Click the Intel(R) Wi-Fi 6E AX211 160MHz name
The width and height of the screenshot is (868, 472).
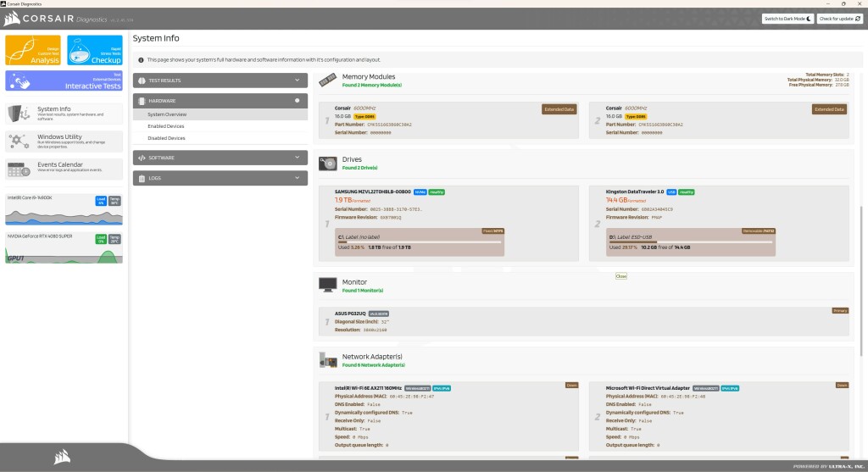tap(368, 388)
